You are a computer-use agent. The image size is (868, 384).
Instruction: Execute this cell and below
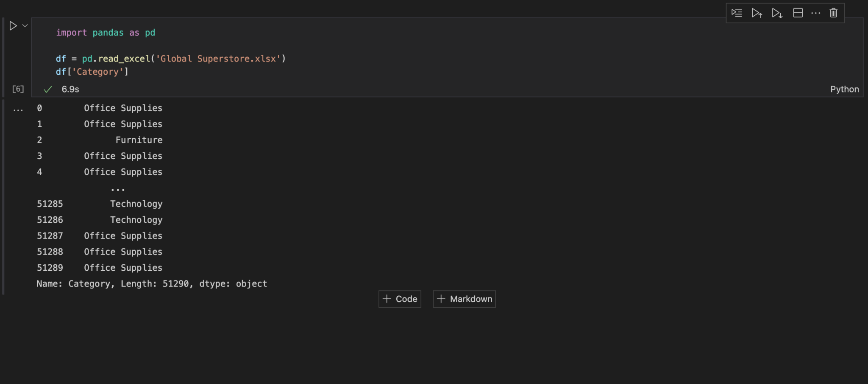point(778,13)
